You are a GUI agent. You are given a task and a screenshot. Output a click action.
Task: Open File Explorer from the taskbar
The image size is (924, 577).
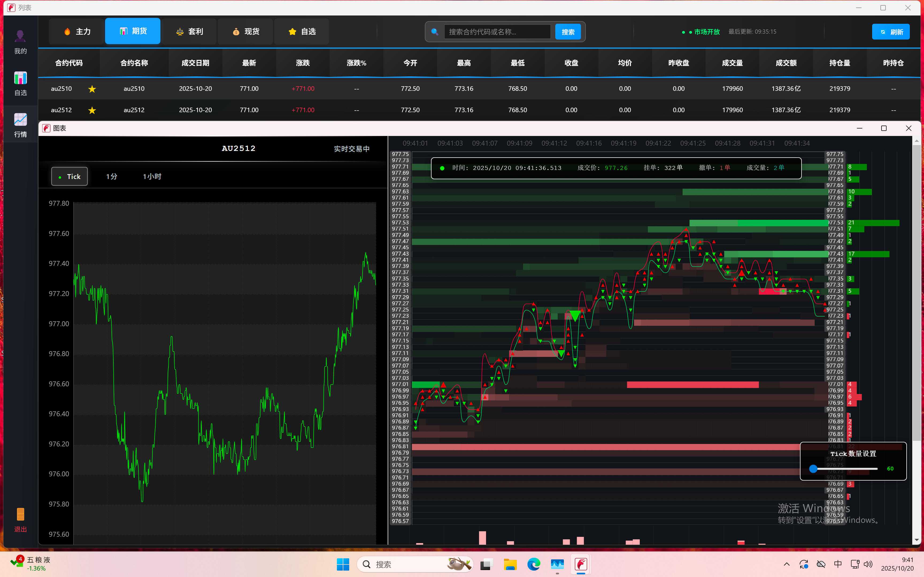[x=510, y=564]
